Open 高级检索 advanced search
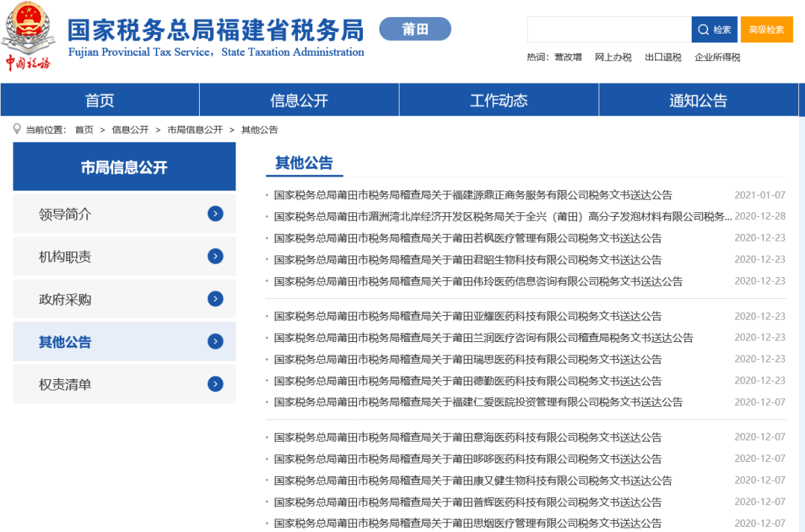The height and width of the screenshot is (532, 805). [x=766, y=29]
